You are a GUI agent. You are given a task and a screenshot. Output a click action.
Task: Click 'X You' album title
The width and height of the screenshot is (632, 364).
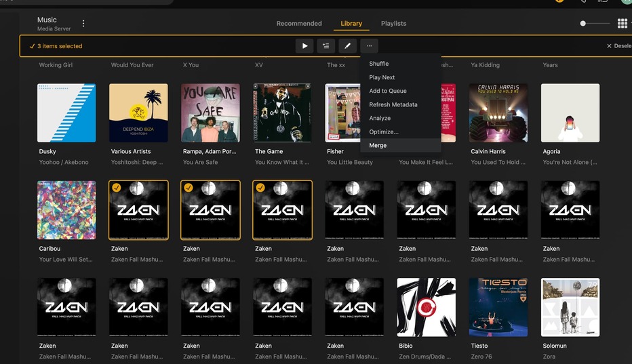pos(191,65)
